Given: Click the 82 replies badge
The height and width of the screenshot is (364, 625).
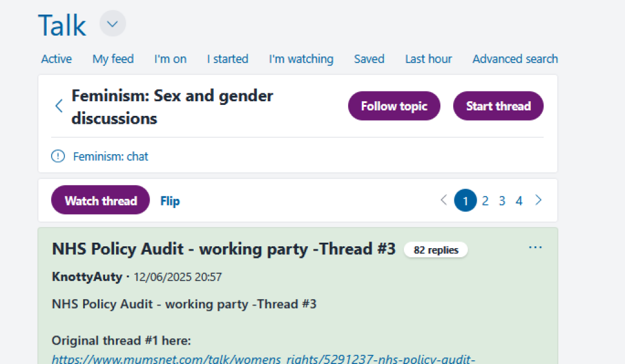Looking at the screenshot, I should pyautogui.click(x=435, y=249).
